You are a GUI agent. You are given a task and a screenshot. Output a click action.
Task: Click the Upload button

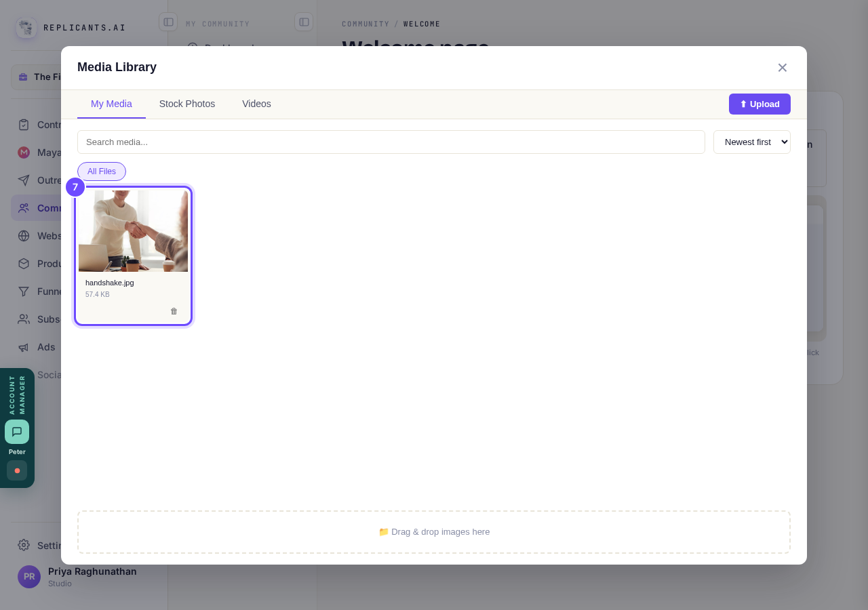pyautogui.click(x=759, y=104)
